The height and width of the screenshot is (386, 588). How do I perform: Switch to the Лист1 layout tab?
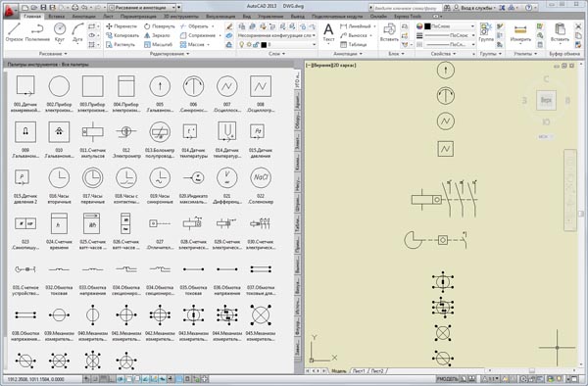coord(359,371)
